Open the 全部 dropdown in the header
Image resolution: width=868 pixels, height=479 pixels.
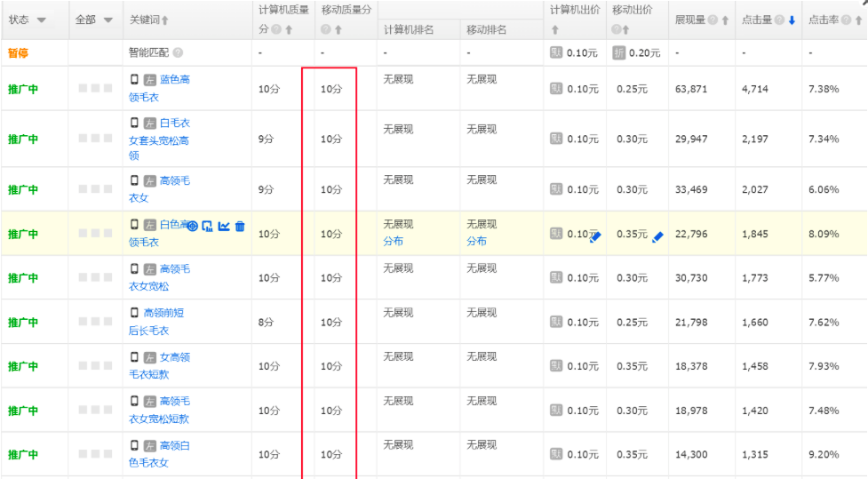(x=108, y=20)
